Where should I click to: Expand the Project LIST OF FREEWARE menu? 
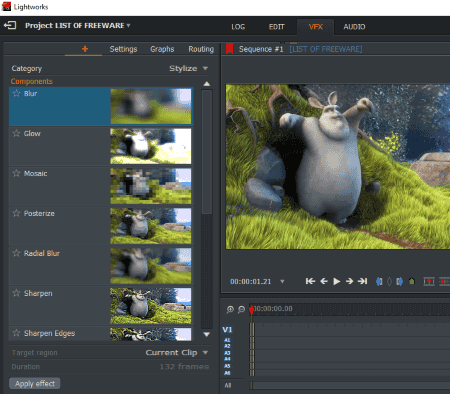(x=78, y=26)
